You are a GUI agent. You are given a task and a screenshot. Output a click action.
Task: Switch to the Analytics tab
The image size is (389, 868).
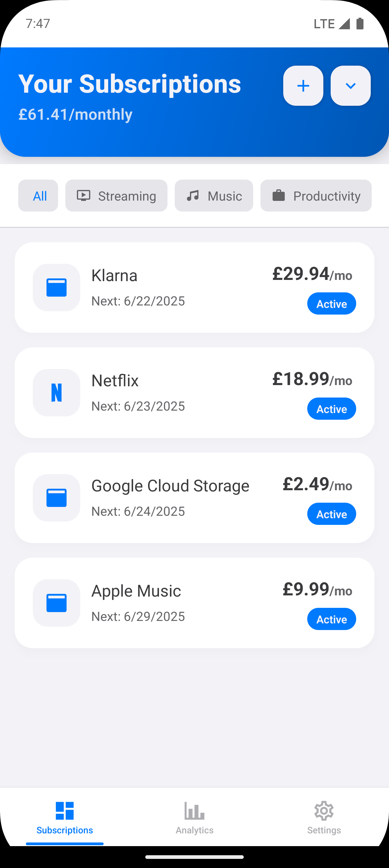194,817
